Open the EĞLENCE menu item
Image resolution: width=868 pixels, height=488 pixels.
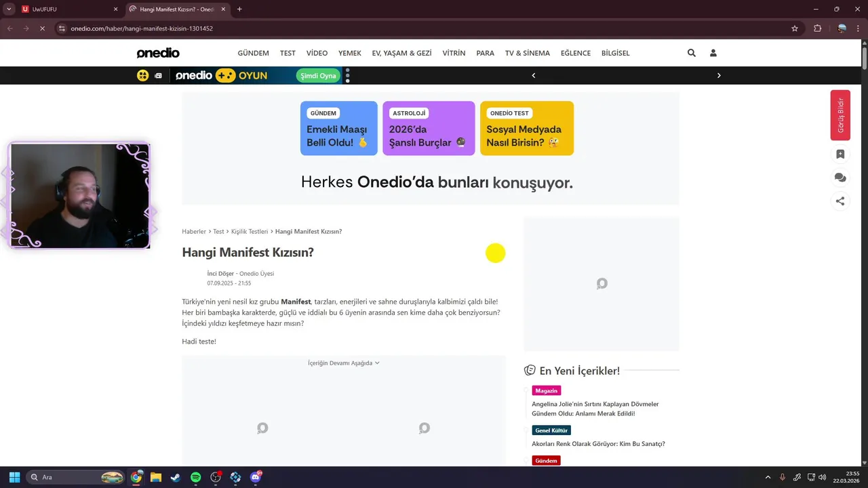tap(576, 53)
